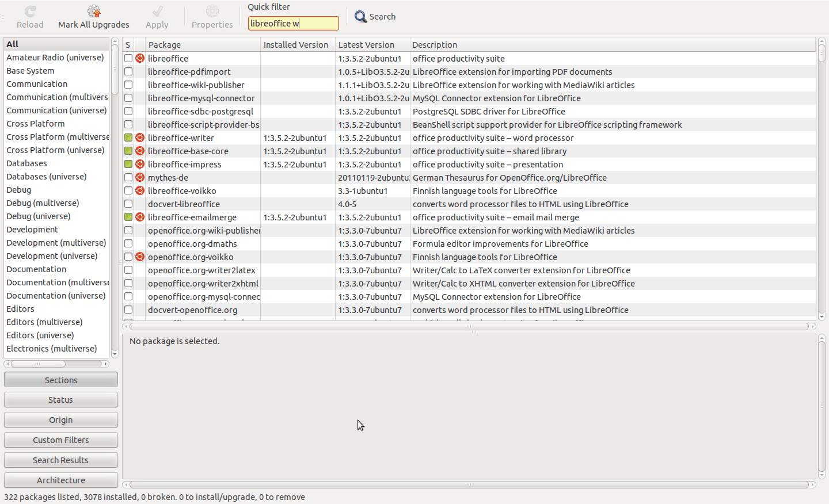Image resolution: width=829 pixels, height=504 pixels.
Task: Select the docvert-openoffice.org package row
Action: click(x=469, y=310)
